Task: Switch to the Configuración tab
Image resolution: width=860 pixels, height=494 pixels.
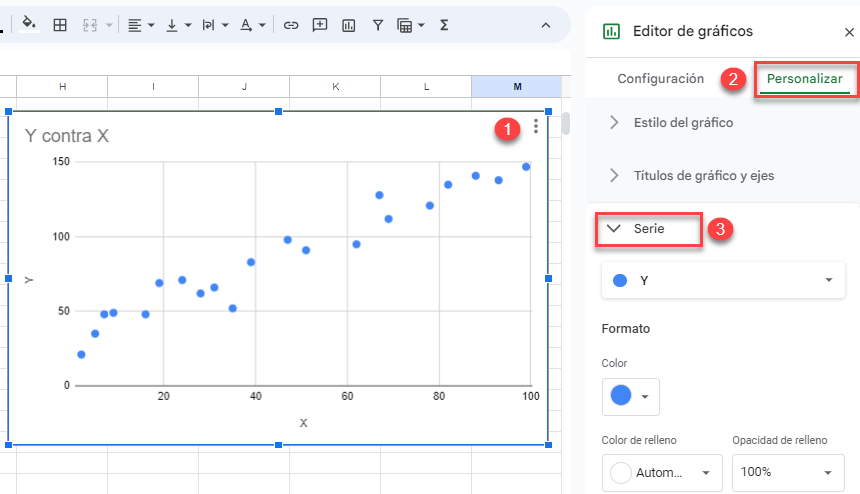Action: 660,78
